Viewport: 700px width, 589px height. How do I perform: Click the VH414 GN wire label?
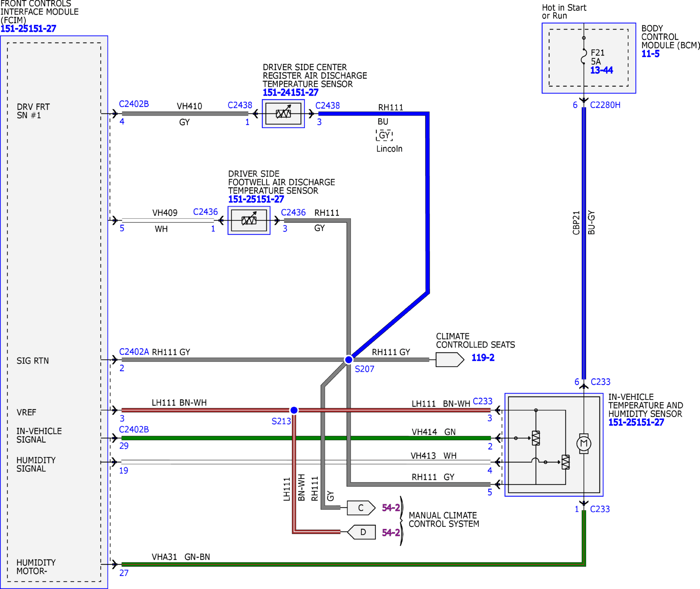coord(433,432)
